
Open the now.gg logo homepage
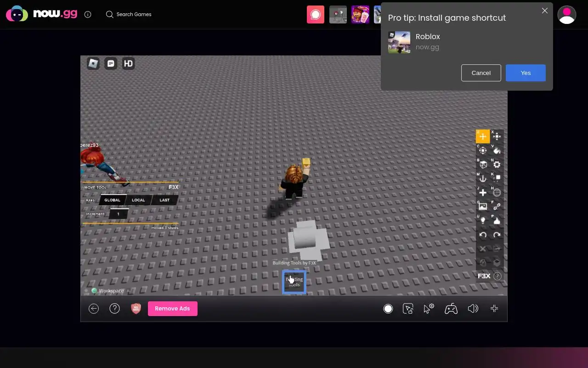(42, 14)
